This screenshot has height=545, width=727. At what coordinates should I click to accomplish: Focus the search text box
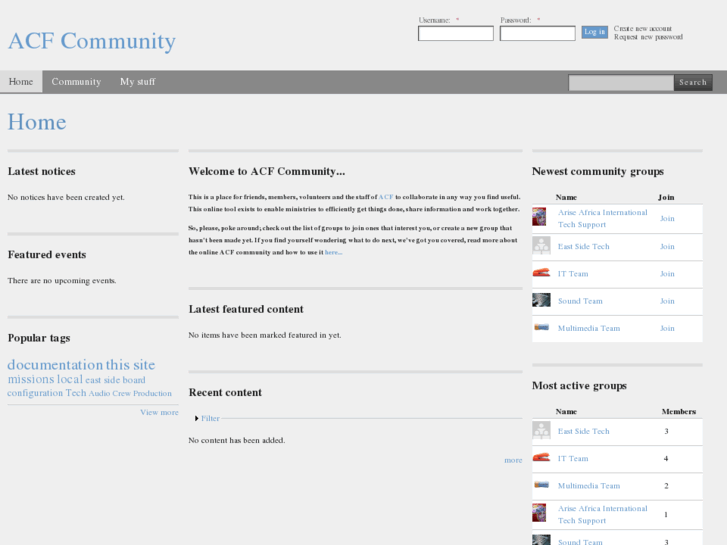point(621,83)
